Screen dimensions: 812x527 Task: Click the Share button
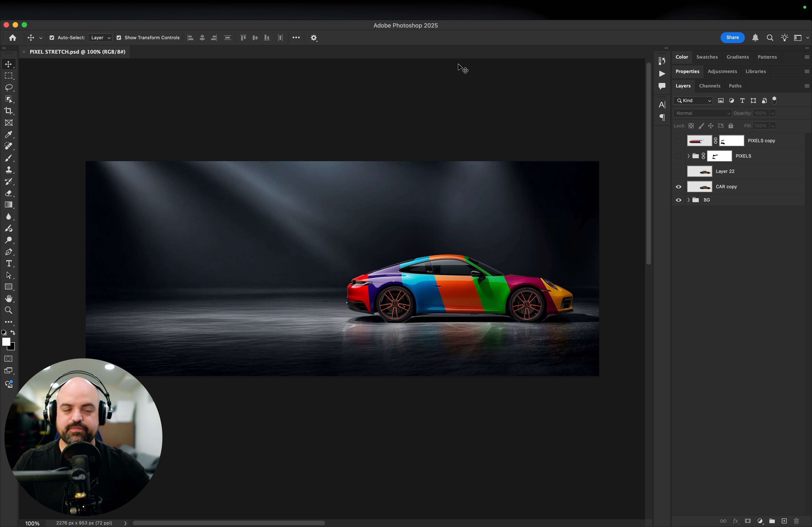coord(732,37)
